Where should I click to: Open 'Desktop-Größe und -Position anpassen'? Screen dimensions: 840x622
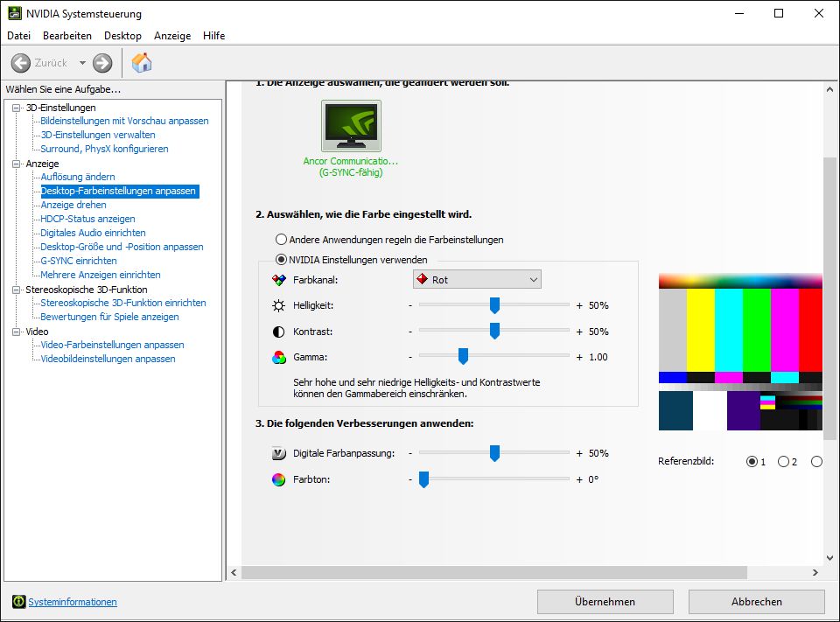click(x=122, y=247)
